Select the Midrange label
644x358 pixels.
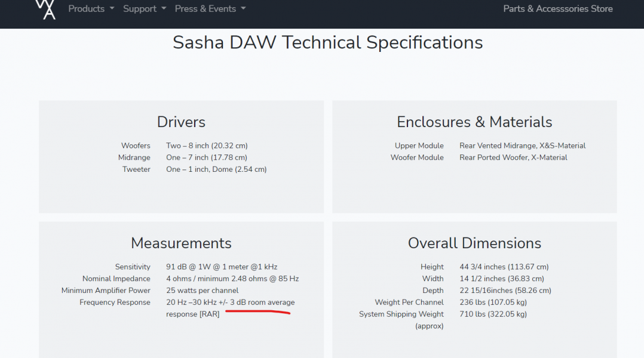pyautogui.click(x=134, y=158)
